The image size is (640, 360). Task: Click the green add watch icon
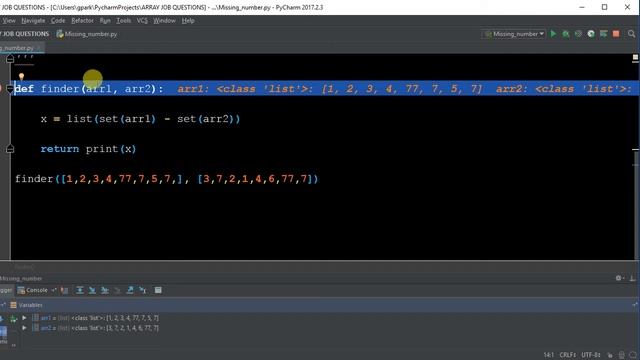click(13, 319)
